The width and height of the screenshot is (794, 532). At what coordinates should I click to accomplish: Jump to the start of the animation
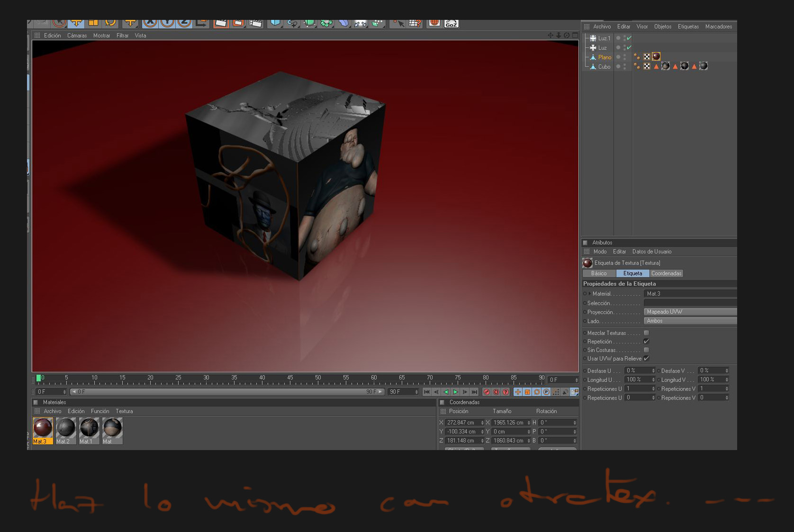pos(427,392)
